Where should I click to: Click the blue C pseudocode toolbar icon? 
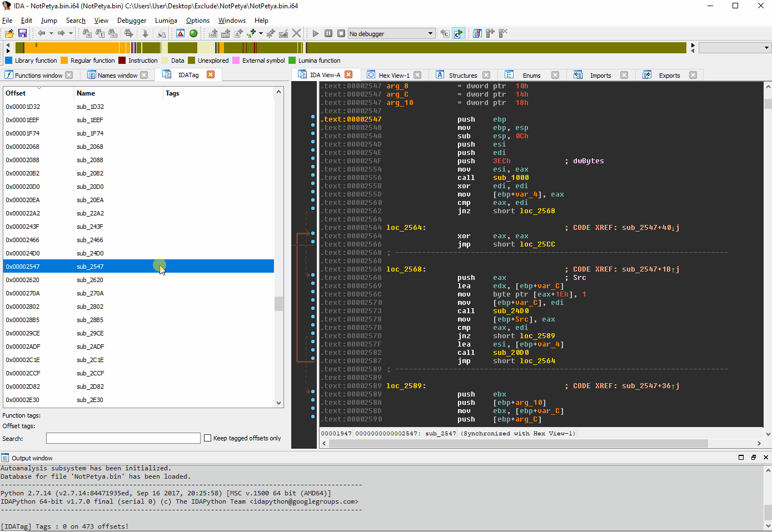[458, 33]
